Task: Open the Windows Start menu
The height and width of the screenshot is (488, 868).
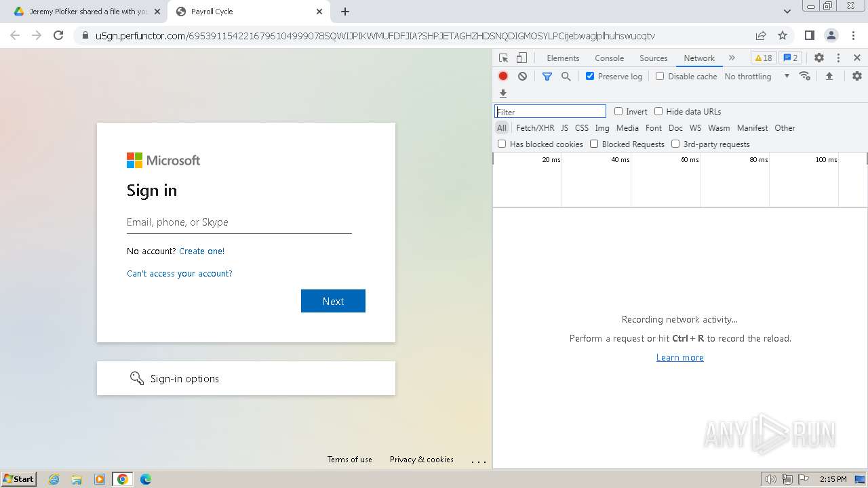Action: (x=19, y=479)
